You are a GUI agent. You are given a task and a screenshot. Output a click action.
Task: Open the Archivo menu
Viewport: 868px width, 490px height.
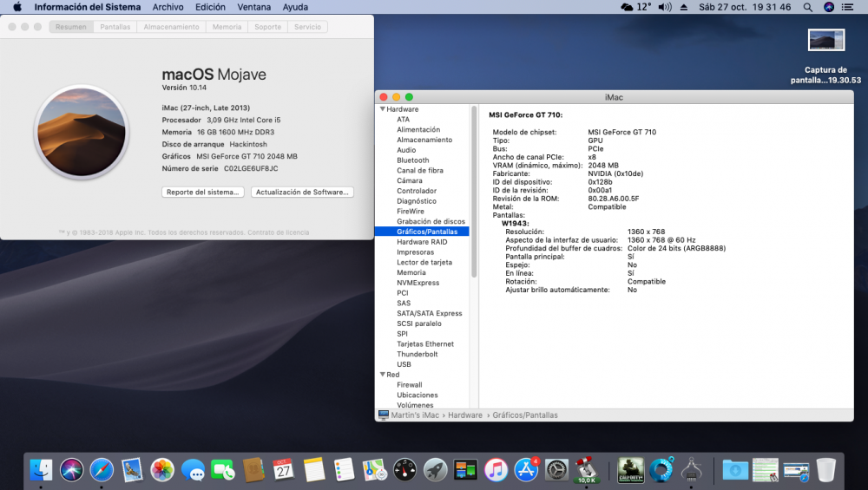click(x=168, y=7)
